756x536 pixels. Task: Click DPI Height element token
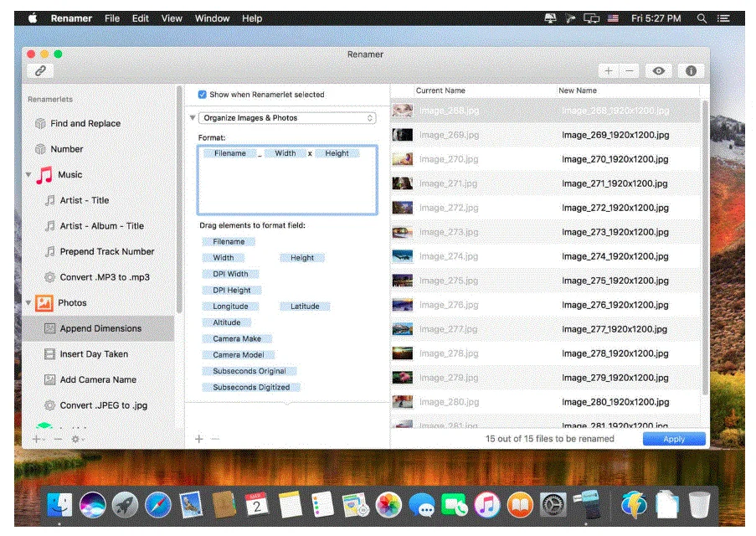click(x=232, y=291)
